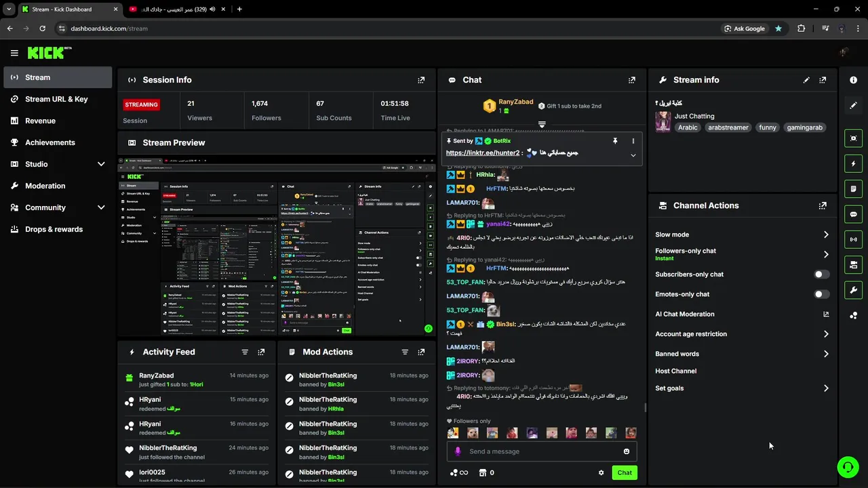
Task: Open Moderation in the sidebar
Action: pyautogui.click(x=58, y=186)
